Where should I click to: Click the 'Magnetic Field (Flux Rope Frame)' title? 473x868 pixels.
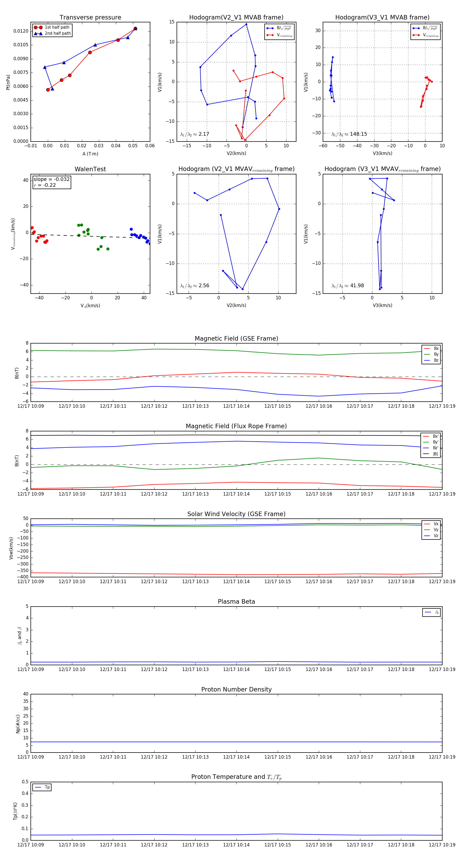236,426
